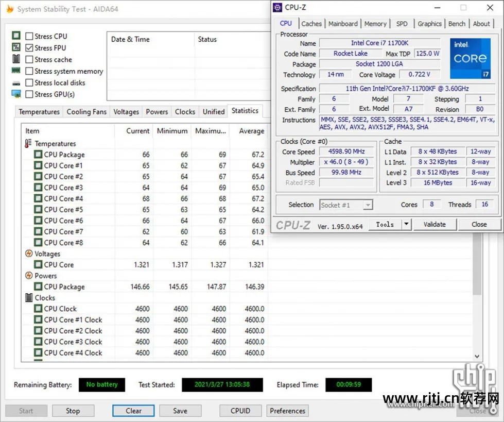This screenshot has width=504, height=422.
Task: Click Close button in CPU-Z window
Action: point(479,224)
